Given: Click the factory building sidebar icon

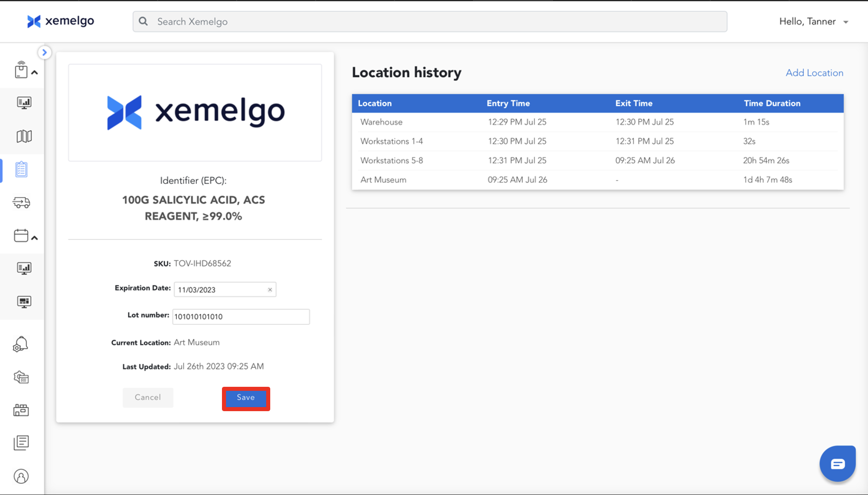Looking at the screenshot, I should [21, 410].
